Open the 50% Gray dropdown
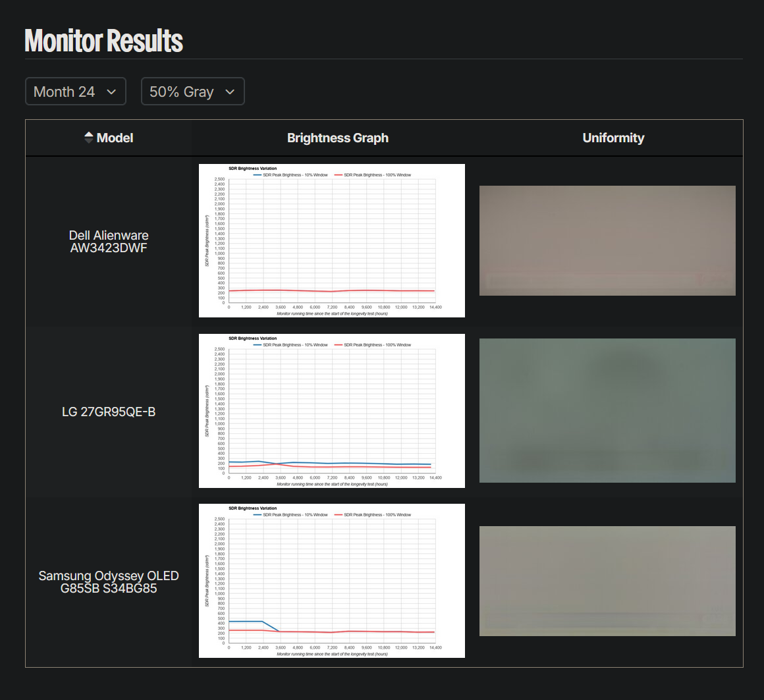This screenshot has height=700, width=764. (x=192, y=92)
